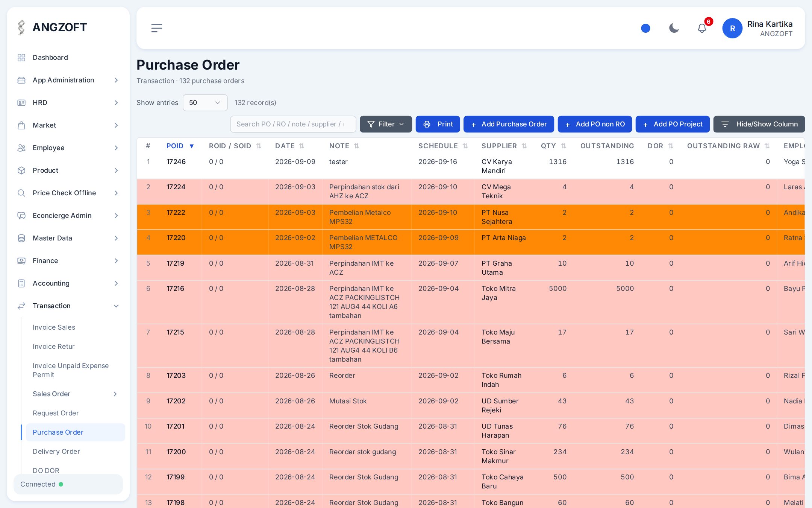Expand Sales Order submenu chevron
This screenshot has width=812, height=508.
pyautogui.click(x=115, y=394)
